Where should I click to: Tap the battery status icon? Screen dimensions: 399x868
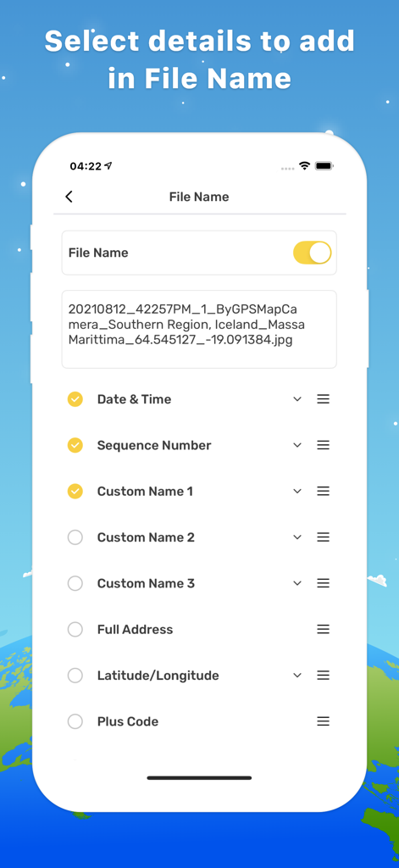pos(324,165)
